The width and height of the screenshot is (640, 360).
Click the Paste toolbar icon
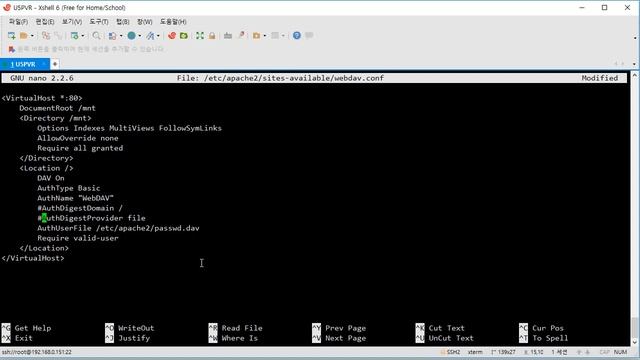[58, 36]
